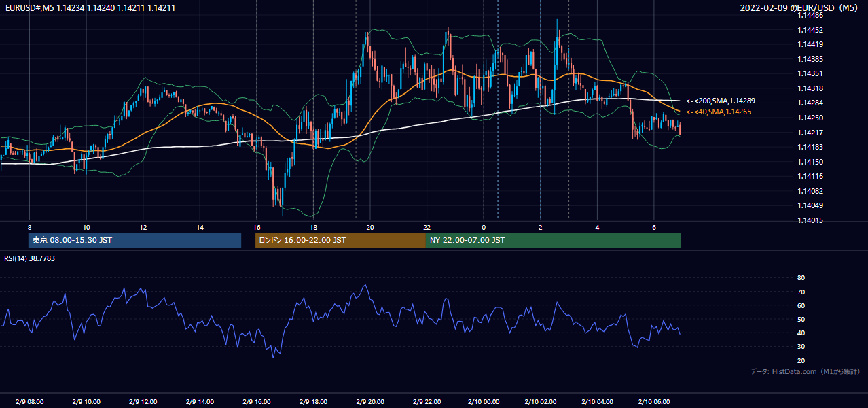This screenshot has width=868, height=408.
Task: Click price axis value 1.14452
Action: tap(810, 30)
